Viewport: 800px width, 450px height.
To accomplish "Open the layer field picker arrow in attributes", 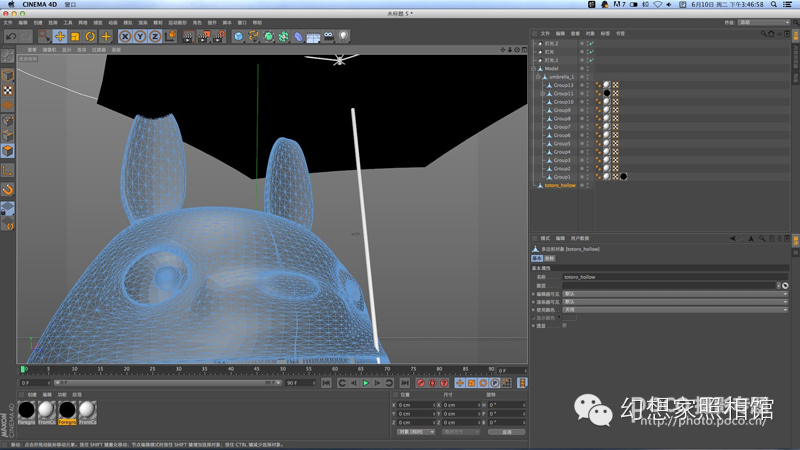I will (x=779, y=285).
